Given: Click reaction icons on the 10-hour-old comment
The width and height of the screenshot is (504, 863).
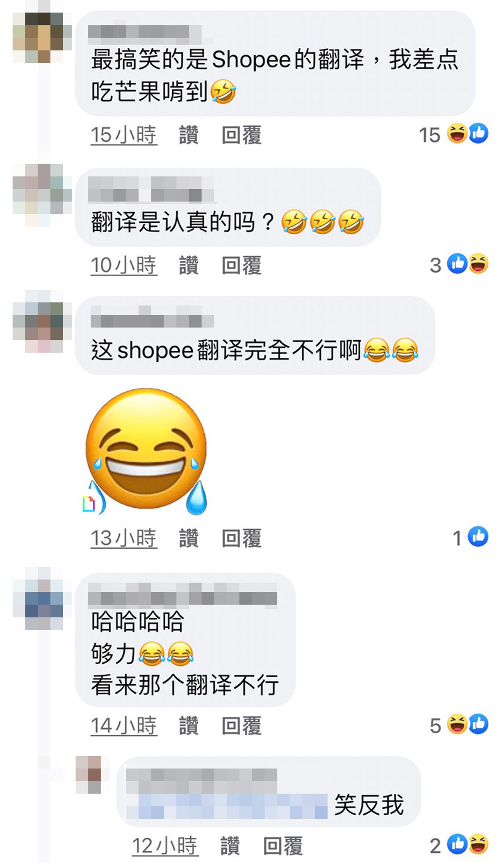Looking at the screenshot, I should point(467,265).
